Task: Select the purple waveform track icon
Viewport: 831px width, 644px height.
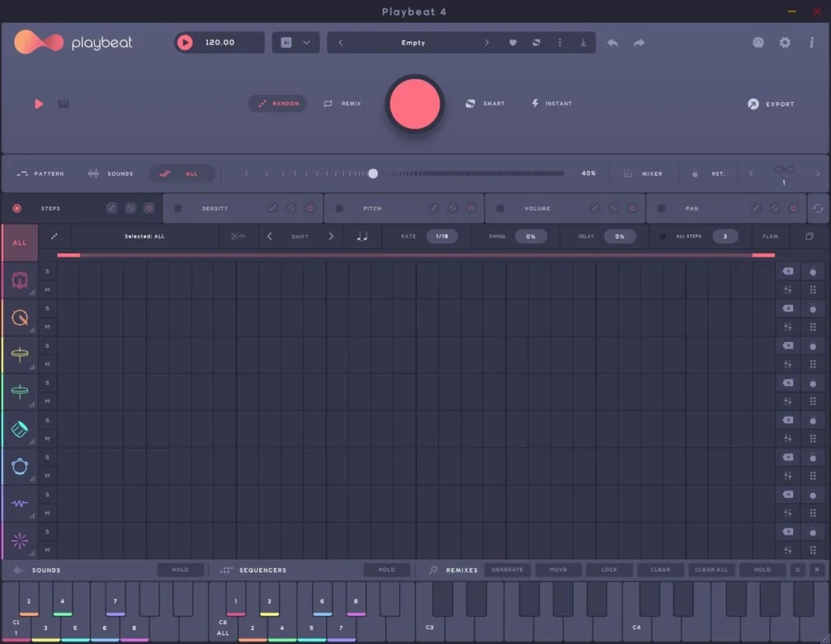Action: 19,503
